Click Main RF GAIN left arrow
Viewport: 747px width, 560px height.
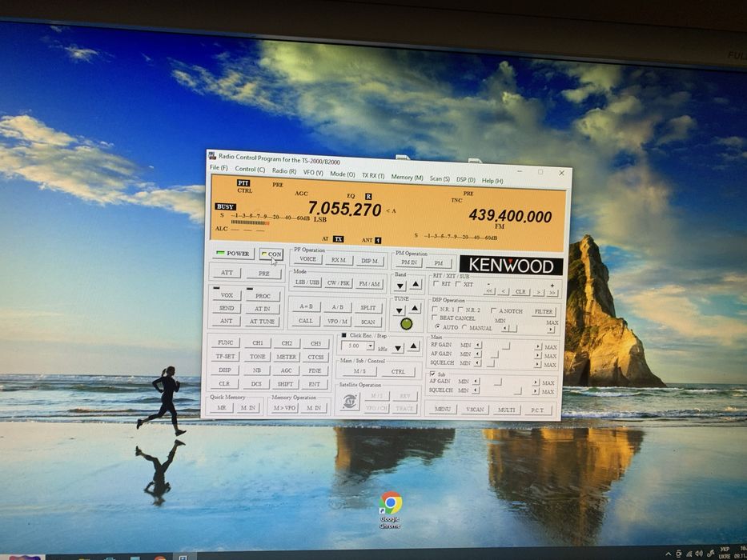coord(478,346)
